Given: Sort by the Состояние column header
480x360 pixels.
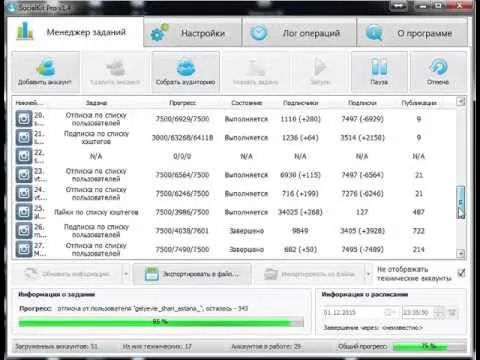Looking at the screenshot, I should [247, 103].
